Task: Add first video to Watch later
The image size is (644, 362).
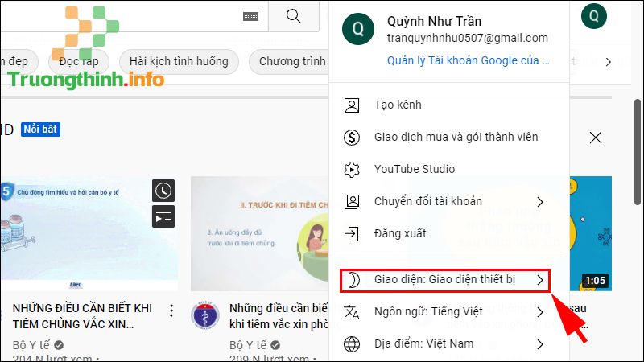Action: point(163,191)
